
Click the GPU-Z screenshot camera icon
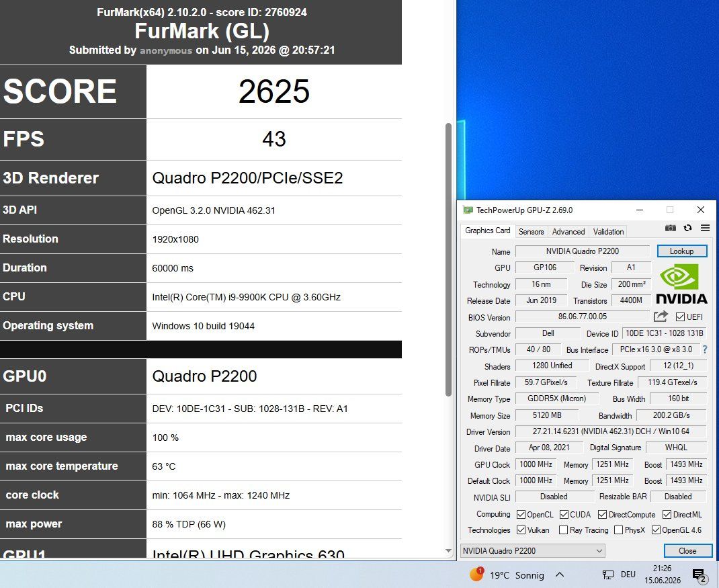click(671, 228)
